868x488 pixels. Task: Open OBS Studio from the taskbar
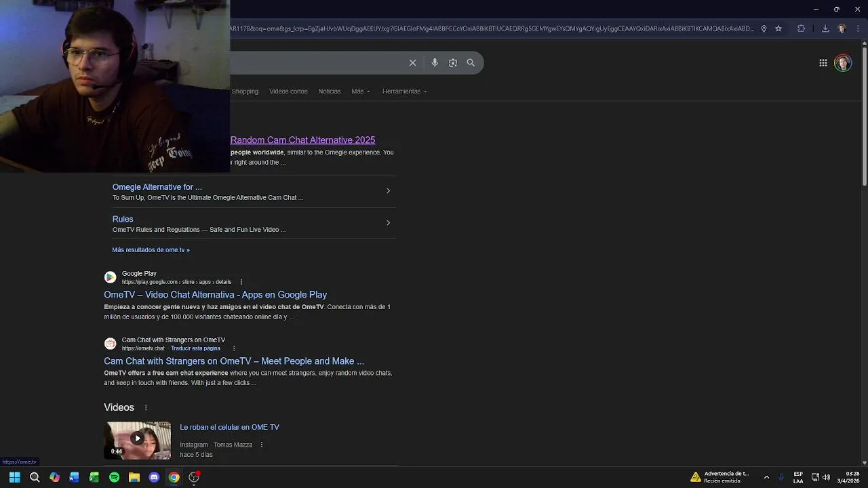pos(194,477)
